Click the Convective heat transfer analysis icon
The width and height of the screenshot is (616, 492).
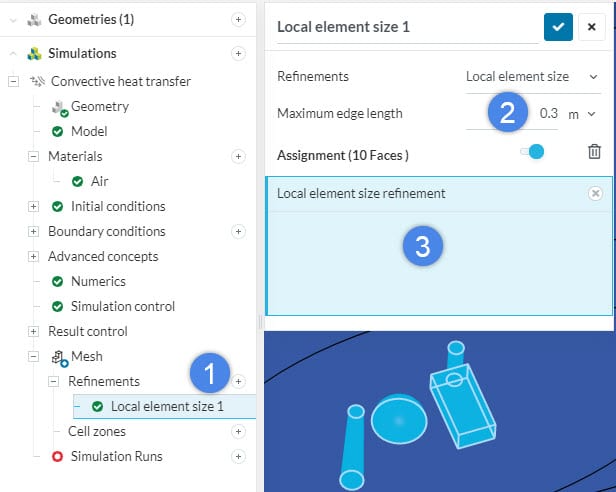point(38,81)
